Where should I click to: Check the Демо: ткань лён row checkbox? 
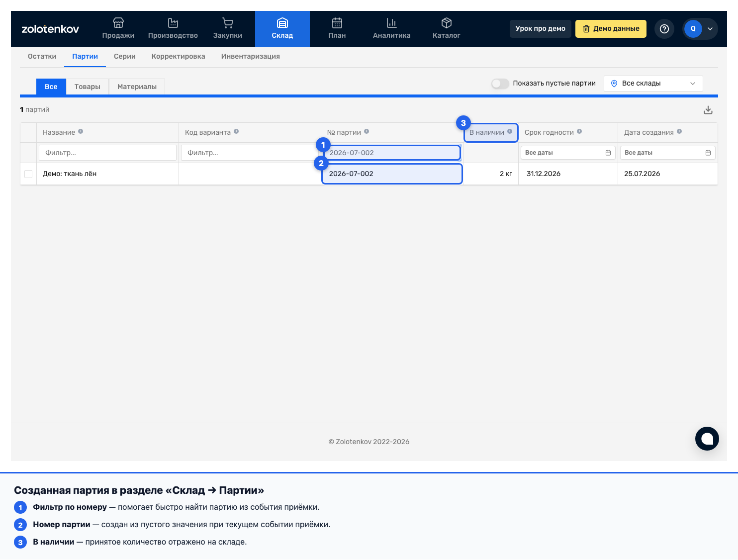click(x=28, y=174)
